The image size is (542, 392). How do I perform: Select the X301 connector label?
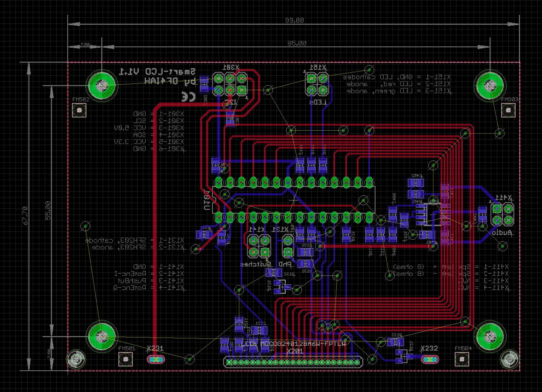[x=231, y=67]
